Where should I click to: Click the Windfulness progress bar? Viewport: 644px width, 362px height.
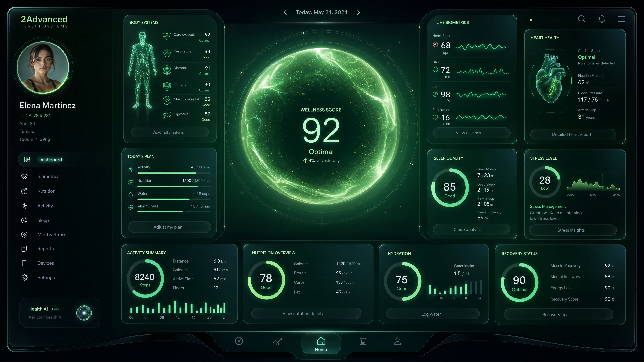click(174, 212)
